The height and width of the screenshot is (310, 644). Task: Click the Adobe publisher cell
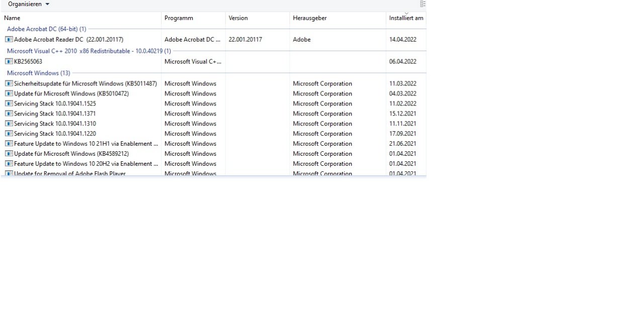(302, 39)
